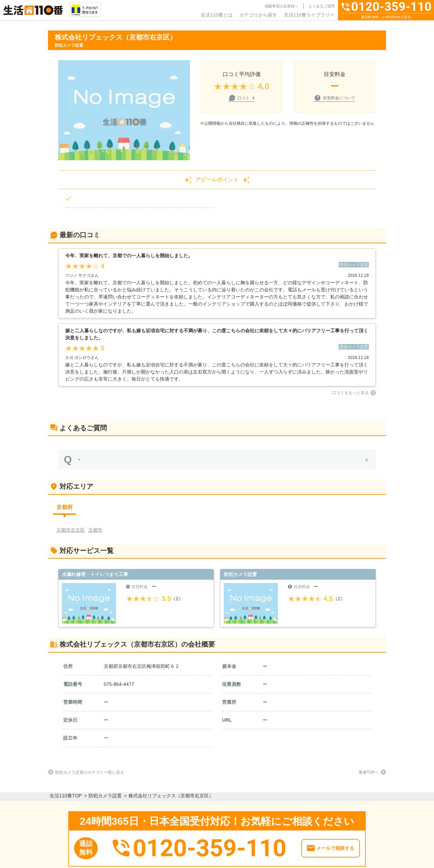434x868 pixels.
Task: Open 掲載希望の企業様へ link in header
Action: [281, 6]
